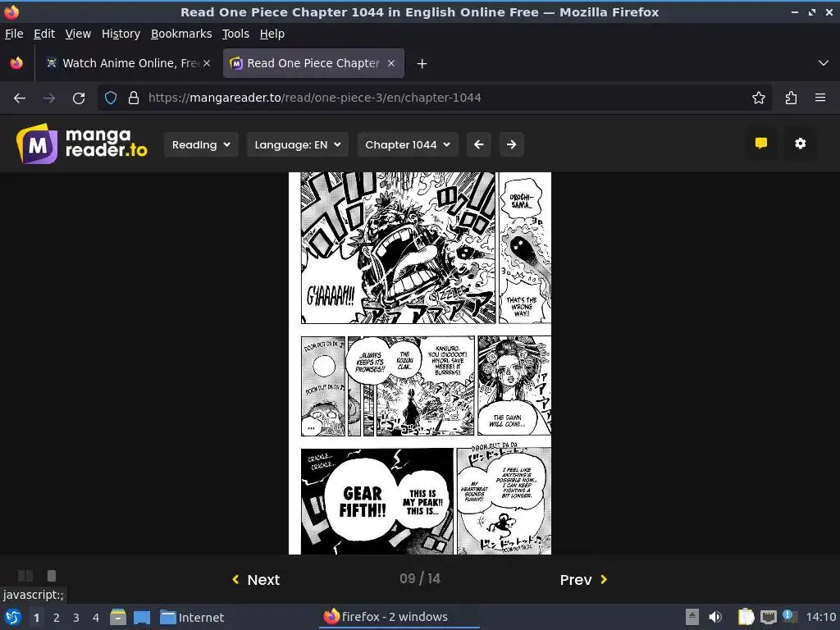840x630 pixels.
Task: Go forward in browser history
Action: [49, 98]
